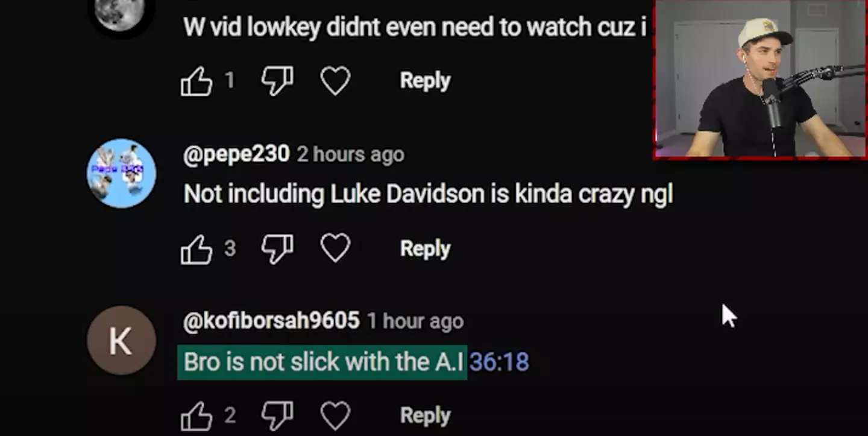868x436 pixels.
Task: Heart the @pepe230 comment
Action: [x=335, y=248]
